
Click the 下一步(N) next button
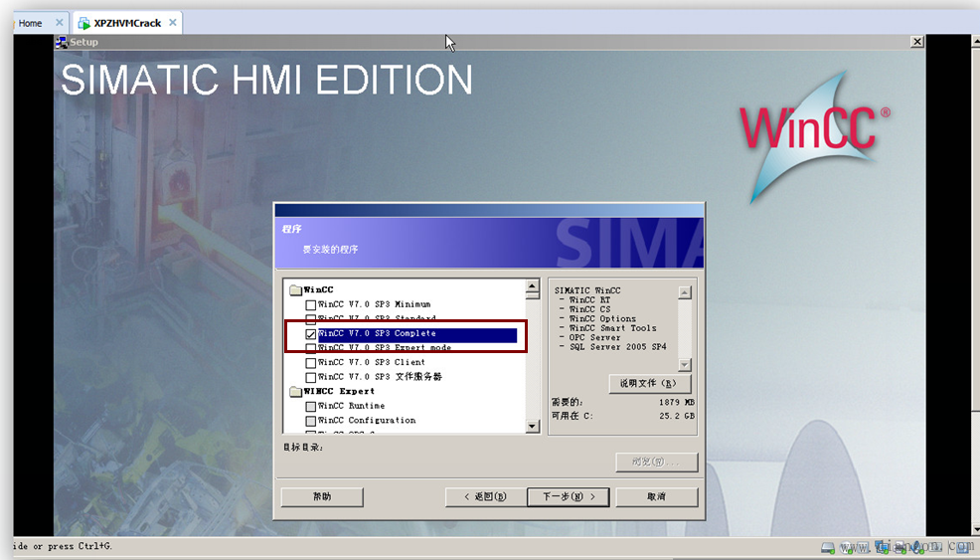(568, 496)
